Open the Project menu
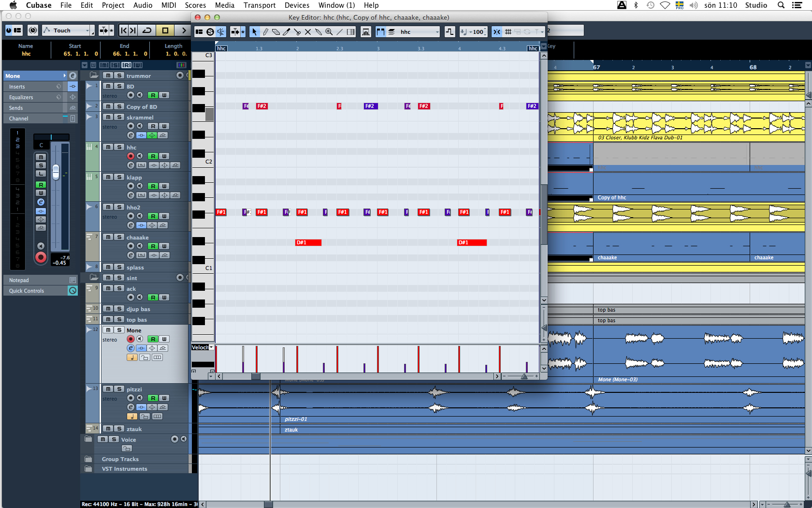Image resolution: width=812 pixels, height=508 pixels. click(x=113, y=5)
